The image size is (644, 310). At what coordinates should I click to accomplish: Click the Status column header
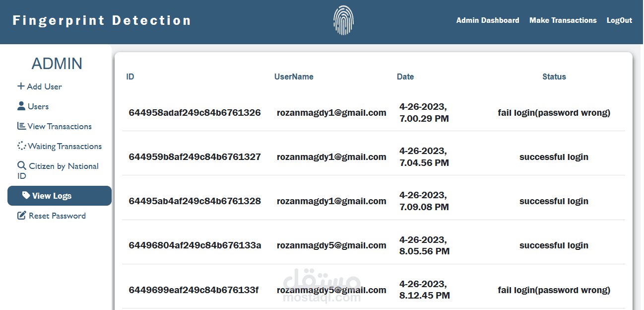pos(554,77)
